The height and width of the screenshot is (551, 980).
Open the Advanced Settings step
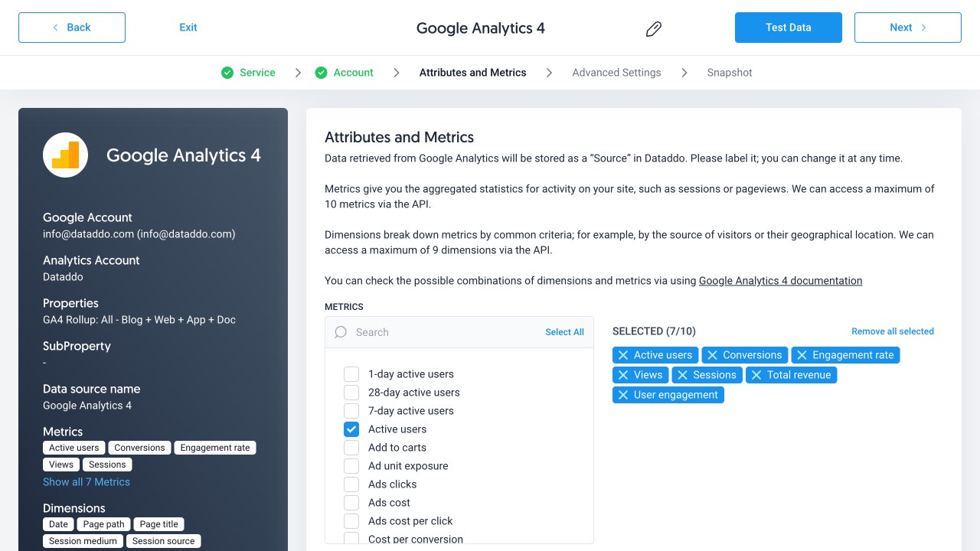click(x=616, y=73)
